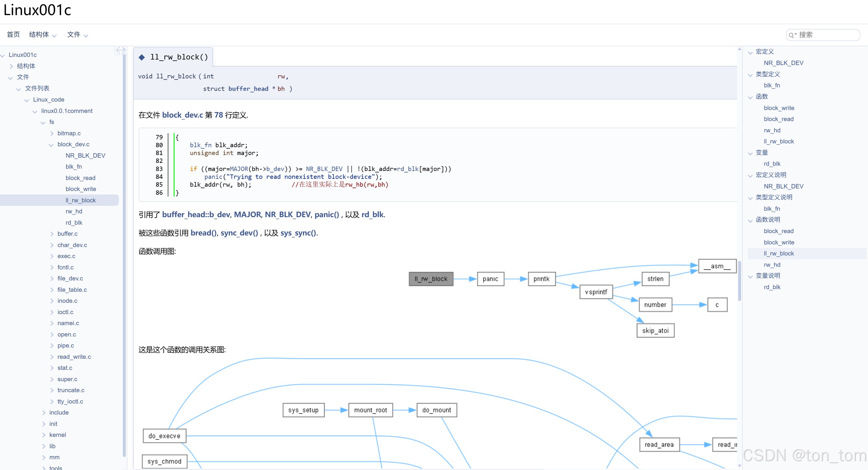Jump to rw_hd under 函数说明 outline
The height and width of the screenshot is (470, 868).
(x=772, y=265)
